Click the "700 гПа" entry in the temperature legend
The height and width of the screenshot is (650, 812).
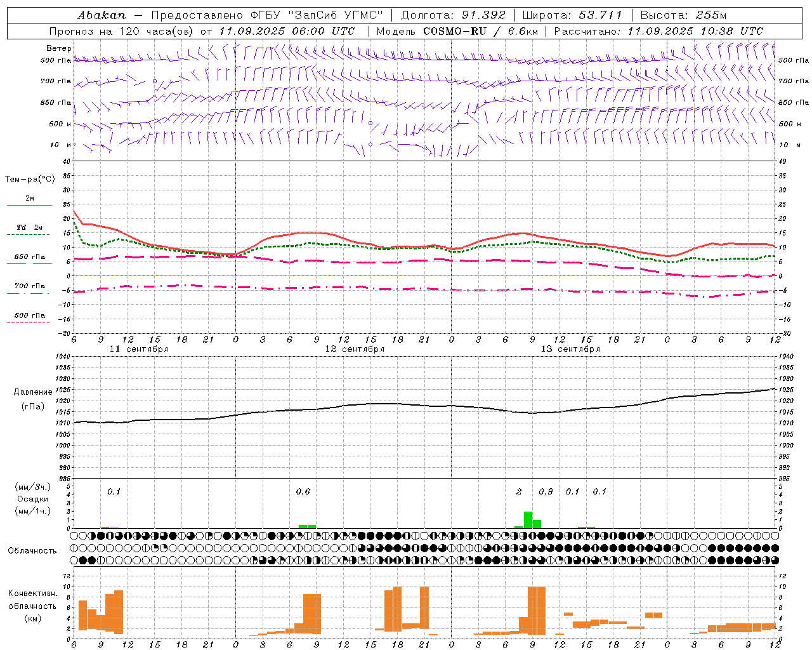coord(30,286)
